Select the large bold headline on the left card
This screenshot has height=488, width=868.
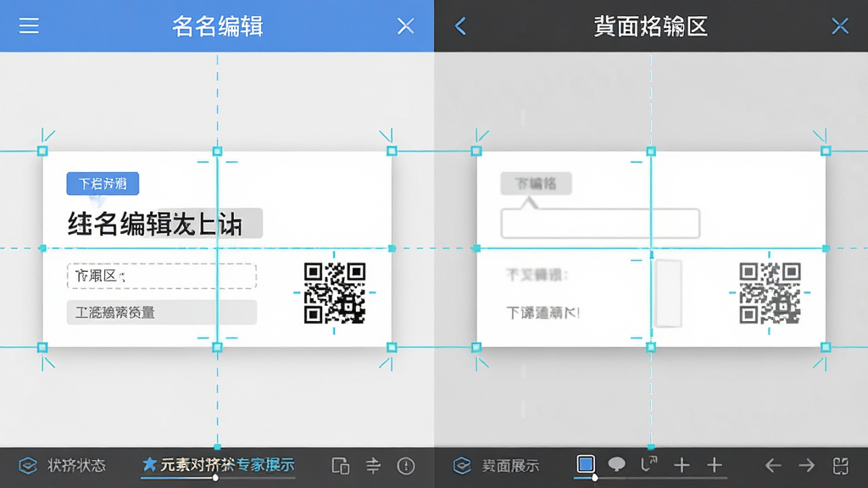155,224
